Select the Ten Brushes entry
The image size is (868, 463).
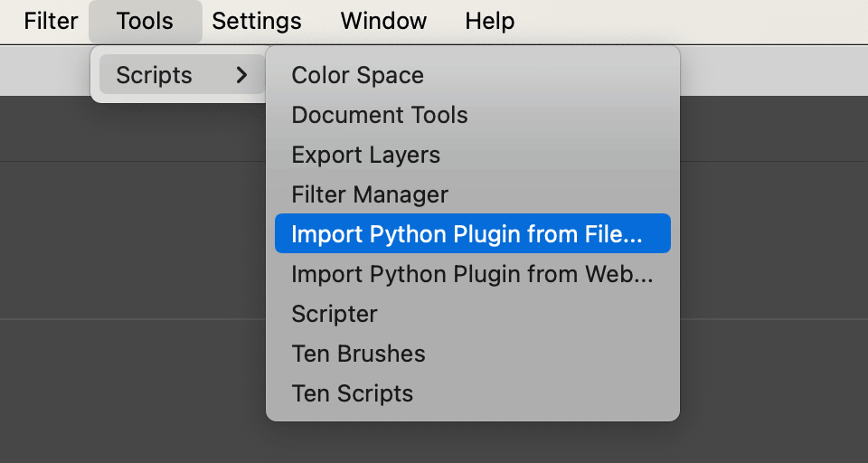(358, 354)
